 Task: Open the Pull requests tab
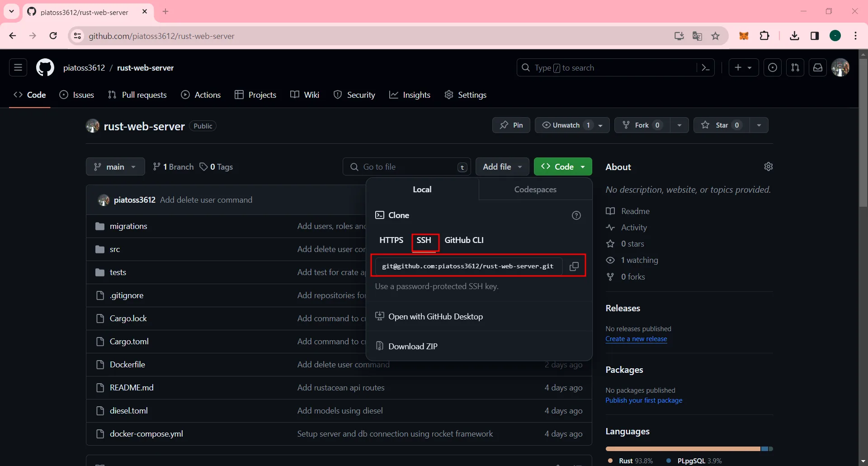click(137, 95)
